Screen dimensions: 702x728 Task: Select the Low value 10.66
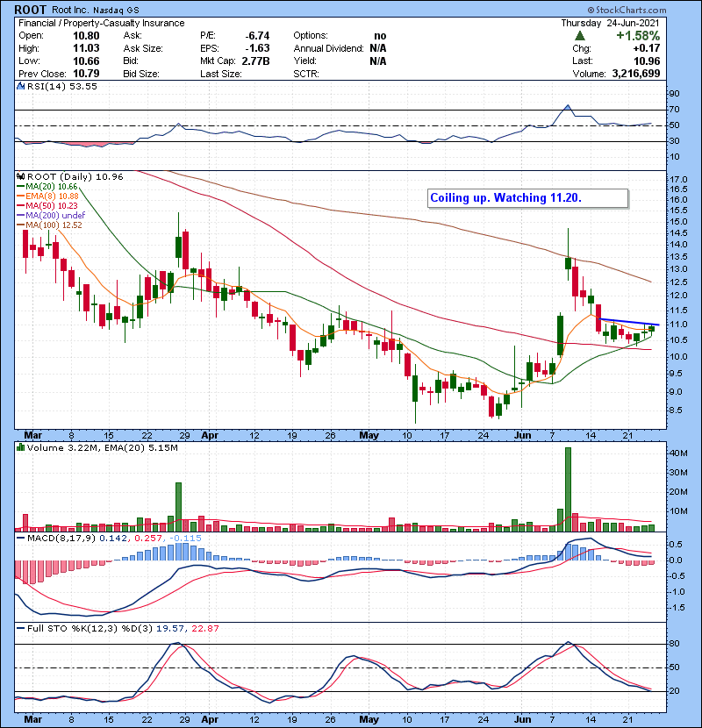point(86,61)
